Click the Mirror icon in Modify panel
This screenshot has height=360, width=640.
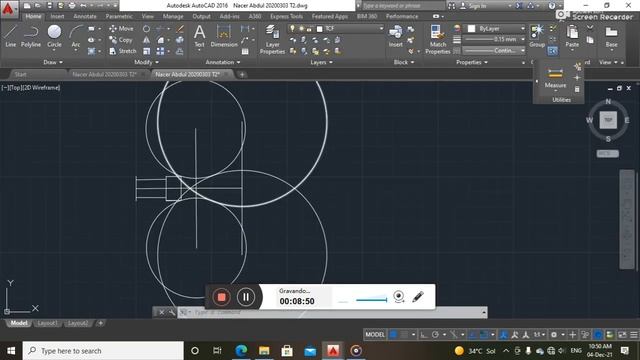[x=146, y=40]
